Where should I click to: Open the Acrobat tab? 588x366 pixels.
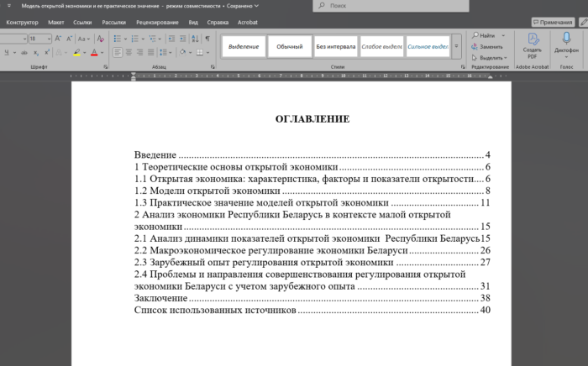click(x=248, y=22)
